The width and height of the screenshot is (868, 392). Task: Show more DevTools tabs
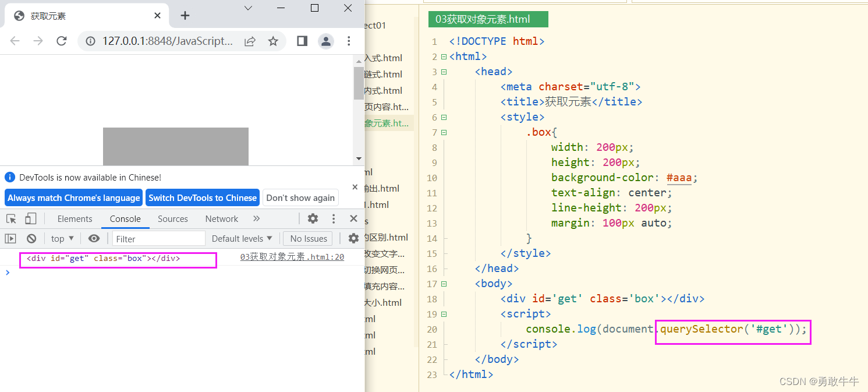(x=256, y=219)
